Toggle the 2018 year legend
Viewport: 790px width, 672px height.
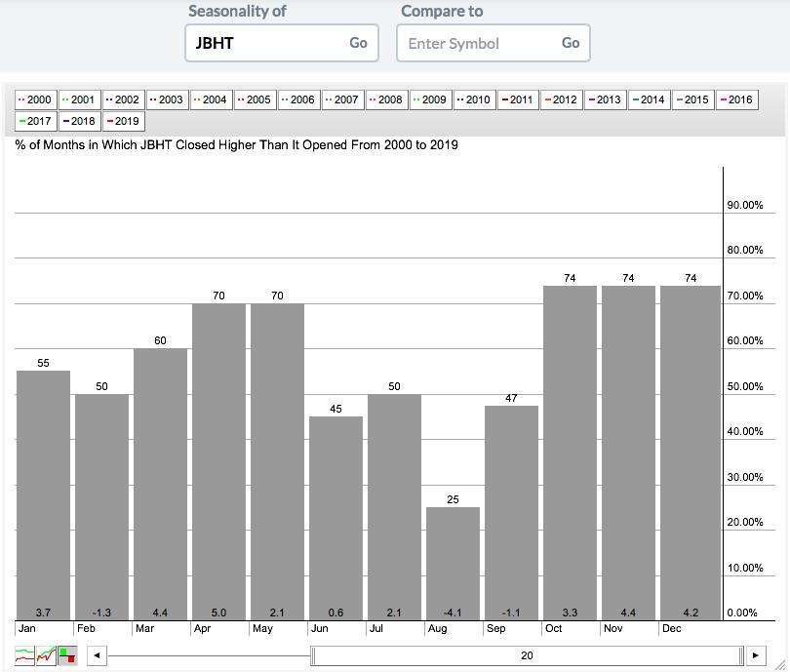coord(79,121)
